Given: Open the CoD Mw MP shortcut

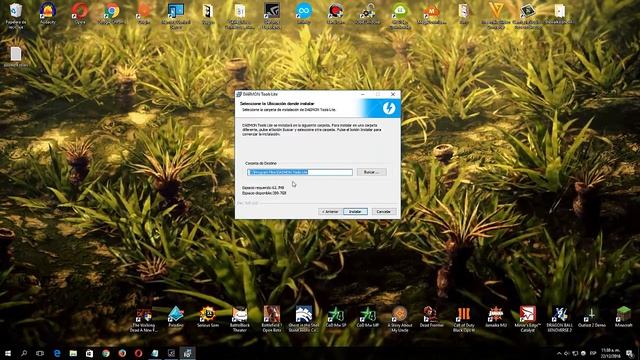Looking at the screenshot, I should (368, 317).
